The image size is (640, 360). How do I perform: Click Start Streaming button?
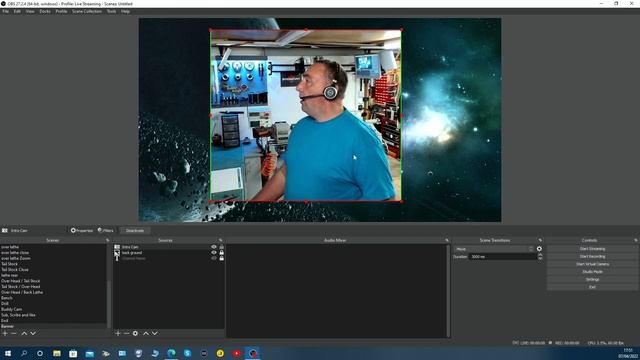pos(592,249)
